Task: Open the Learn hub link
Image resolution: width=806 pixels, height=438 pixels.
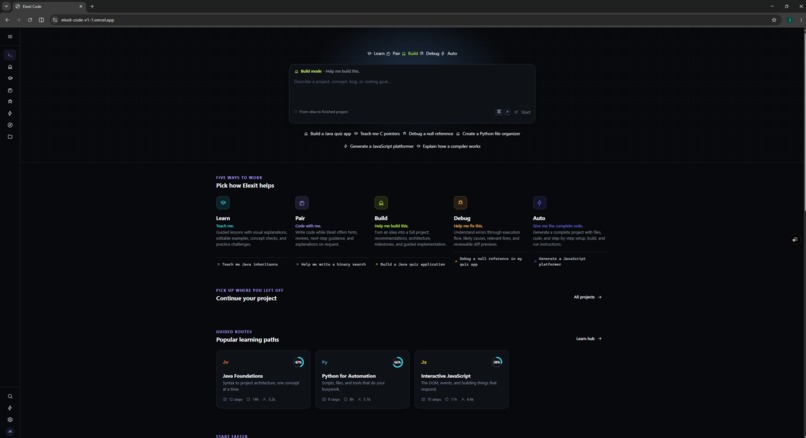Action: [x=589, y=339]
